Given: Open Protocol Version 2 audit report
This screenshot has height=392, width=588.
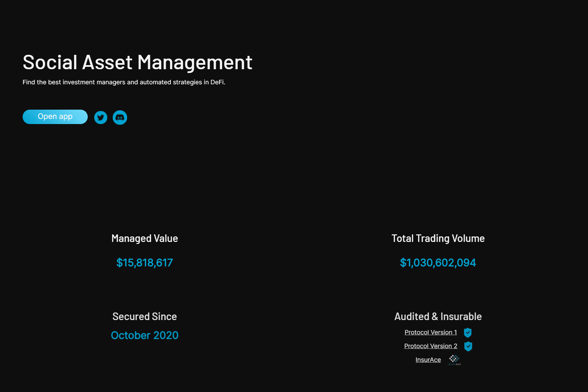Looking at the screenshot, I should click(430, 346).
